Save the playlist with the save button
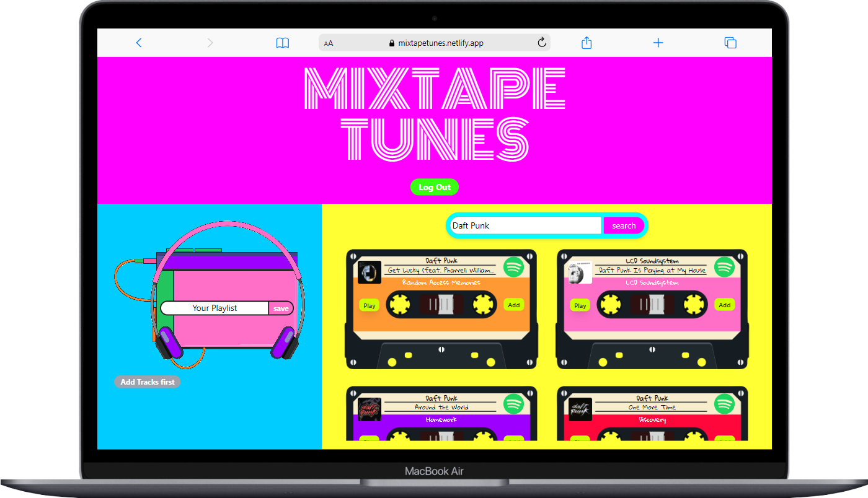 (x=281, y=308)
